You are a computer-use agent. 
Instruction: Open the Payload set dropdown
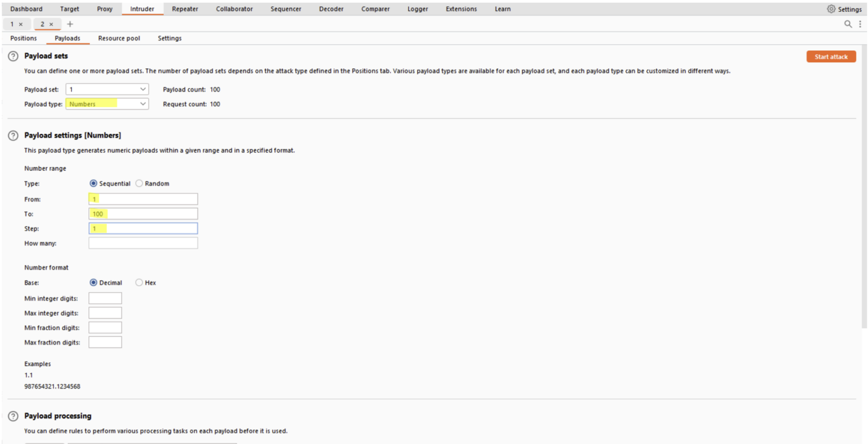coord(106,89)
